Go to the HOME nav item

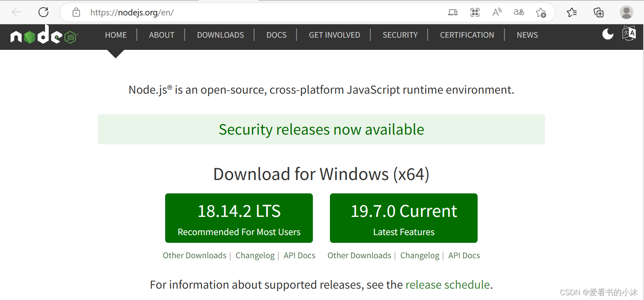tap(116, 35)
